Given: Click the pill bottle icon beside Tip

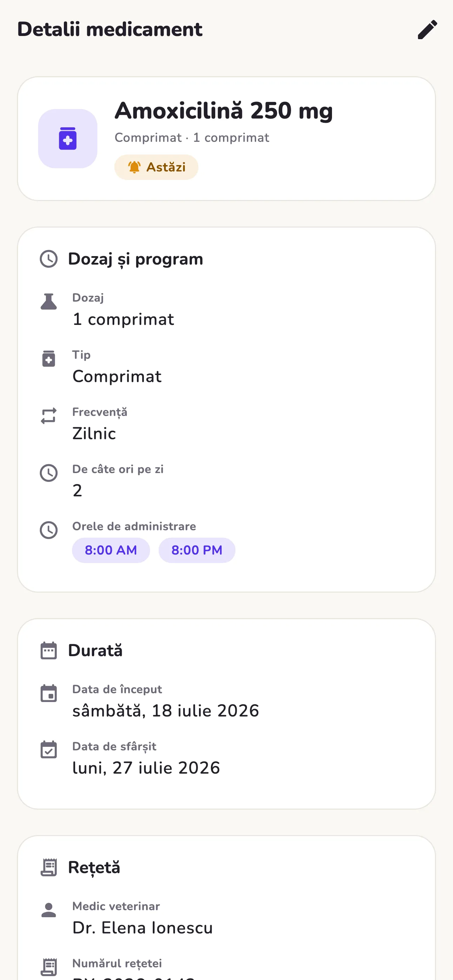Looking at the screenshot, I should [49, 359].
